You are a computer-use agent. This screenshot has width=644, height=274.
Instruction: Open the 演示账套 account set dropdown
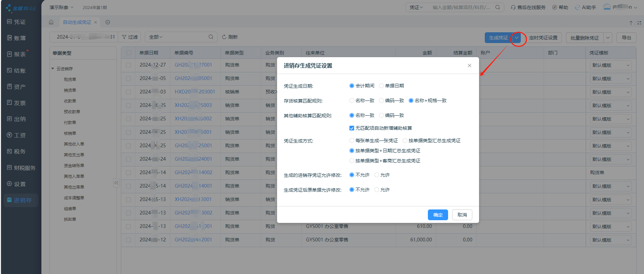click(x=61, y=7)
